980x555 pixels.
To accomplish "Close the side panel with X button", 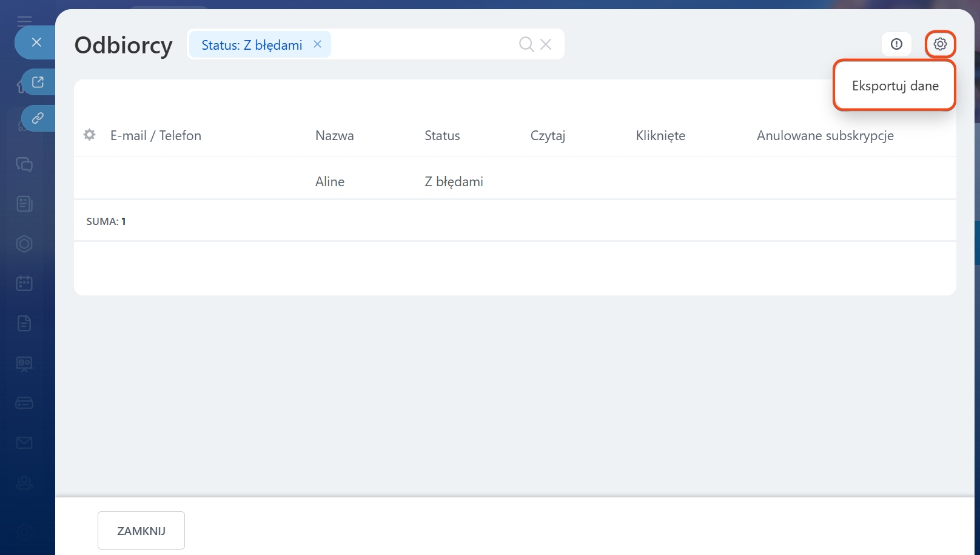I will [36, 42].
